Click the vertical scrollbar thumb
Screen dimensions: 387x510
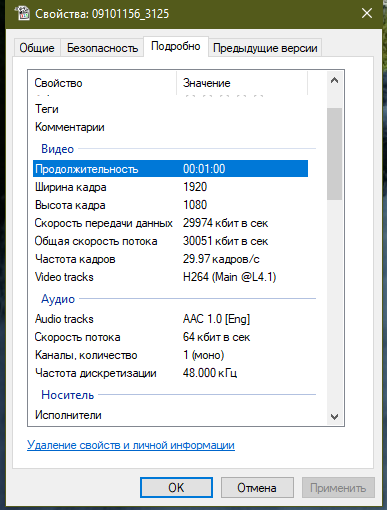tap(334, 154)
